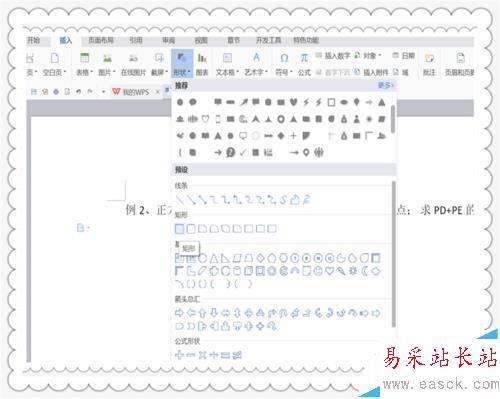Switch to the 开始 ribbon tab
Screen dimensions: 500x399
(x=33, y=41)
